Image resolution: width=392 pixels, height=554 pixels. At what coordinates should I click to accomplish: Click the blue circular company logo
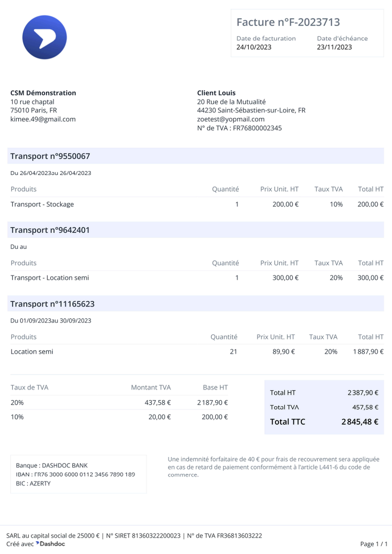(44, 37)
